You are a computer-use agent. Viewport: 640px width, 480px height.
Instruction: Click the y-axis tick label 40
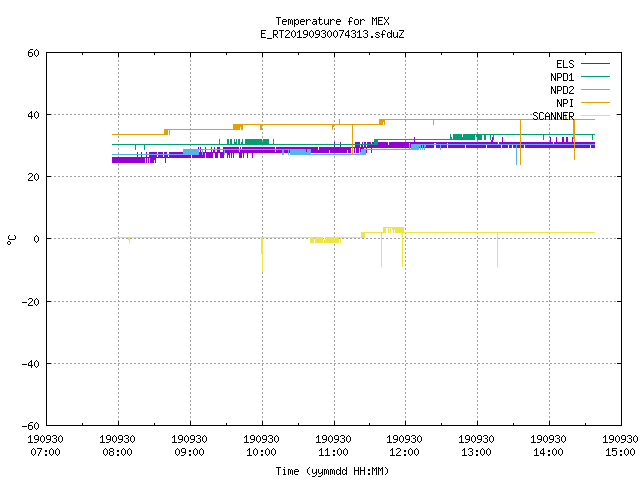pyautogui.click(x=33, y=115)
